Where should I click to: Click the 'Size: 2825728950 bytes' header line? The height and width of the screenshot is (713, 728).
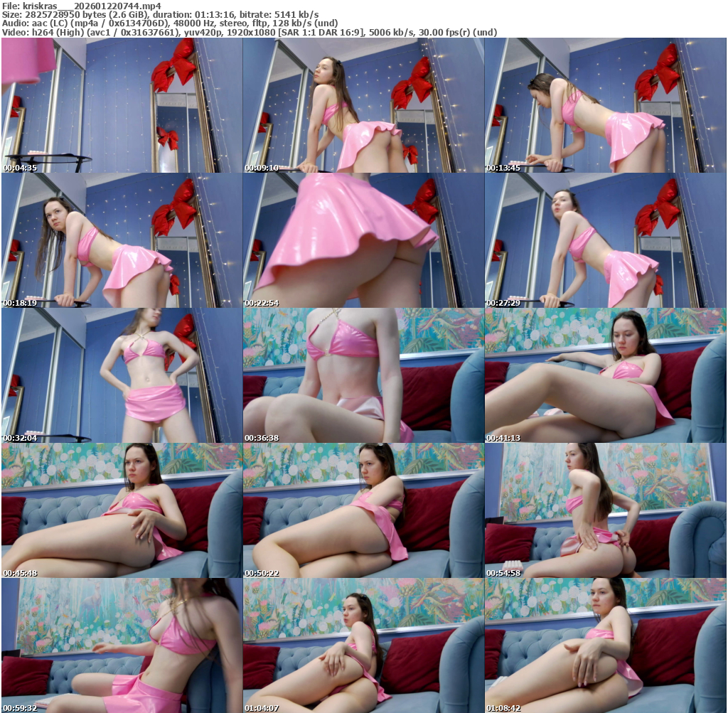click(160, 14)
